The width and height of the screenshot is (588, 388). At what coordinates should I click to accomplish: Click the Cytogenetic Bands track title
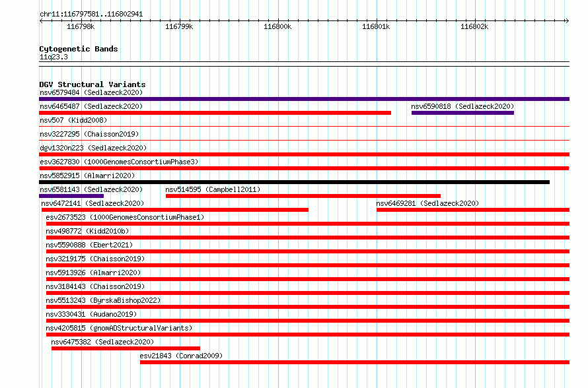(x=79, y=49)
